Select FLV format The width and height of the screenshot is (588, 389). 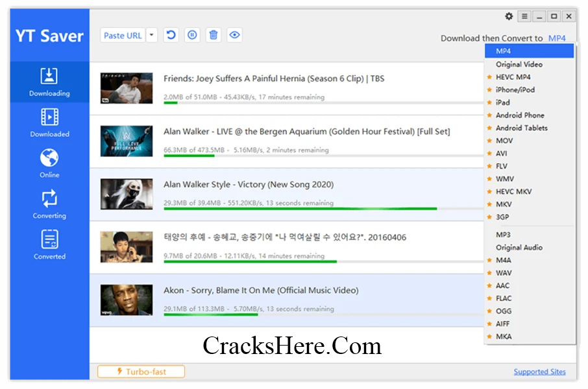pyautogui.click(x=529, y=166)
